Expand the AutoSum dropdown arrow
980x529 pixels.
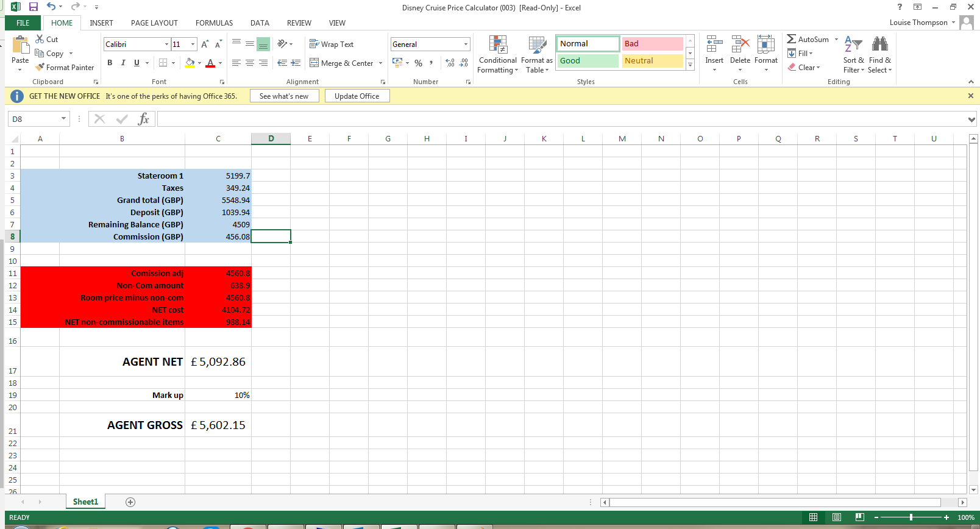point(836,39)
